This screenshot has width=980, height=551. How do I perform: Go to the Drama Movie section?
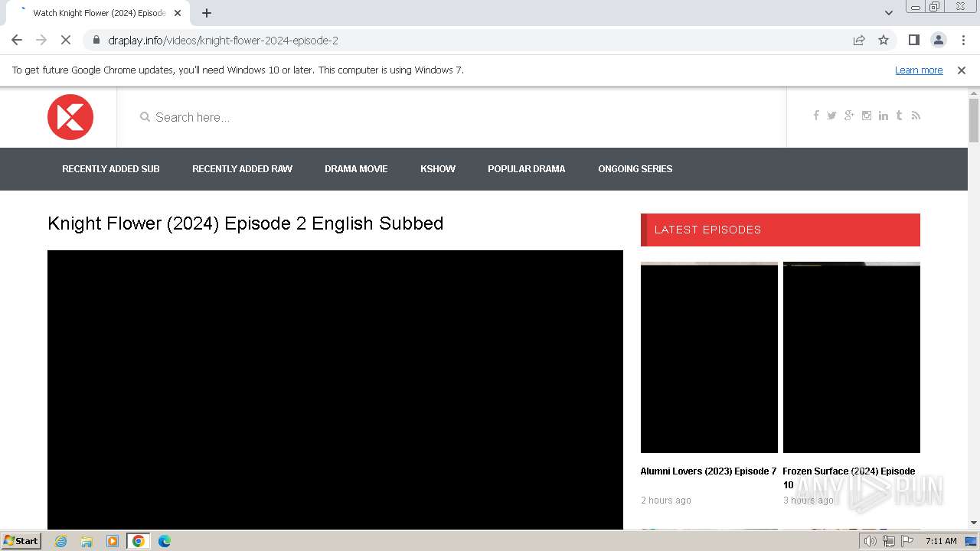point(356,169)
